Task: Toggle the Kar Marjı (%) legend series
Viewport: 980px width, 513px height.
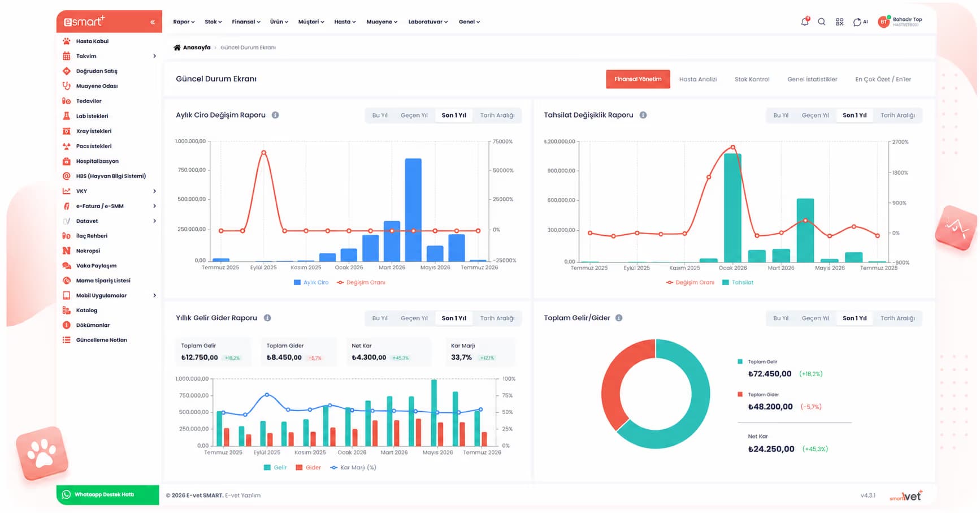Action: (353, 468)
